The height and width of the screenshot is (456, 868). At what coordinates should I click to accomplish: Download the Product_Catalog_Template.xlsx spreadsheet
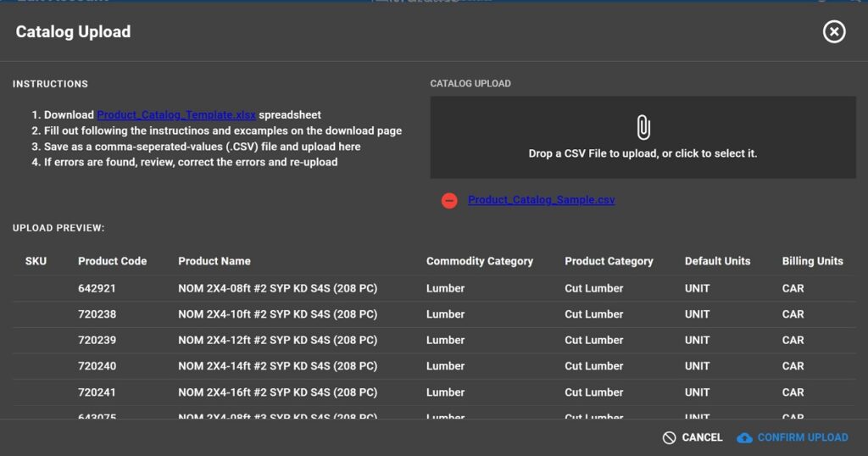tap(176, 115)
